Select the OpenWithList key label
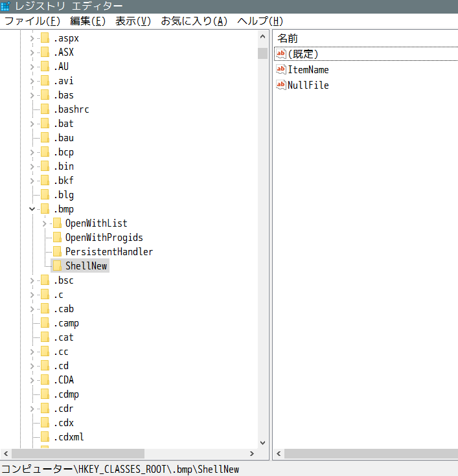This screenshot has height=476, width=458. [x=97, y=223]
